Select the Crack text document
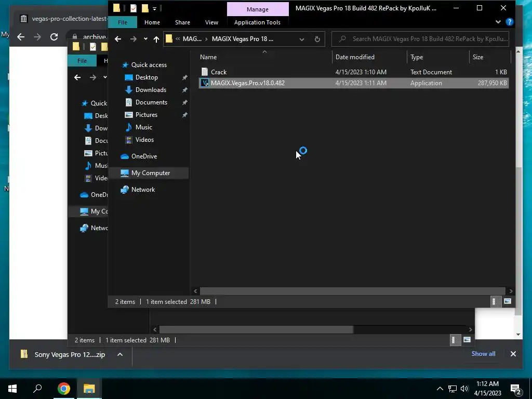 (x=353, y=72)
